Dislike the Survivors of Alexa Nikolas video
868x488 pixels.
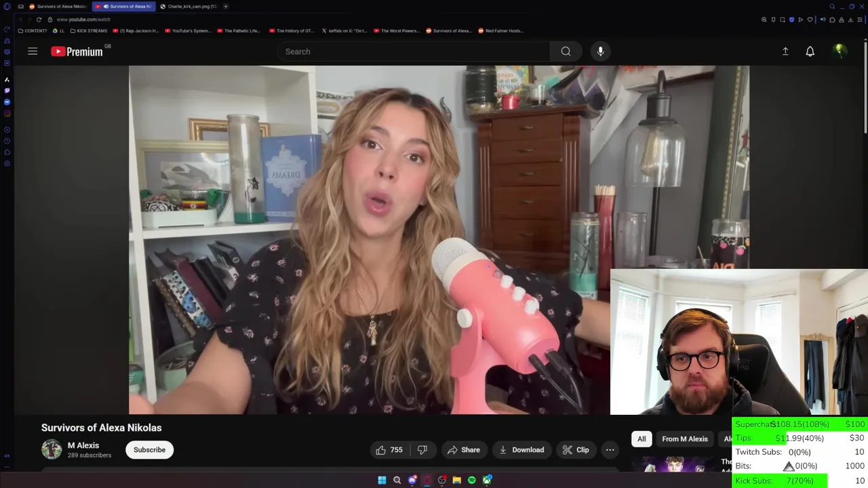coord(422,450)
